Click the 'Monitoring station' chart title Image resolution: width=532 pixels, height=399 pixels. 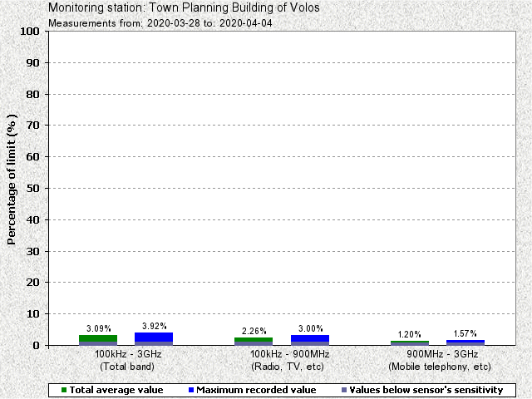184,7
